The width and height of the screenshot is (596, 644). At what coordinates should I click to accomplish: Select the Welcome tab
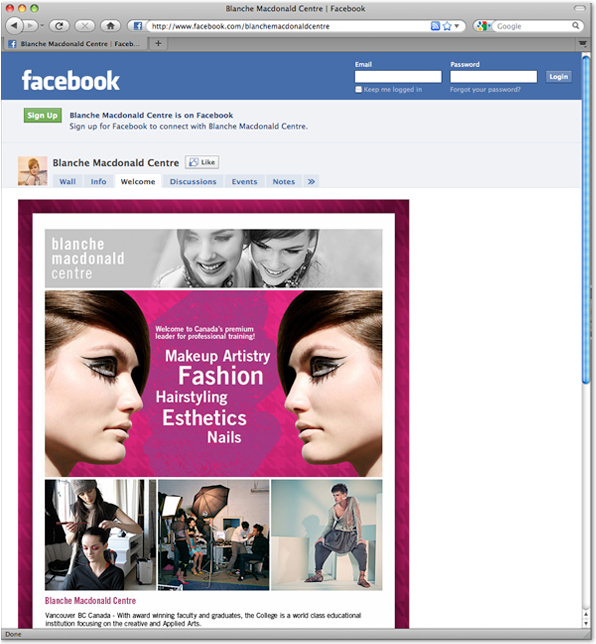[x=138, y=182]
